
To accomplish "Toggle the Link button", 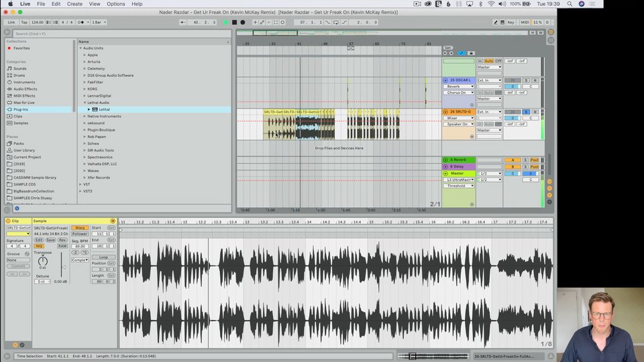I will tap(11, 22).
